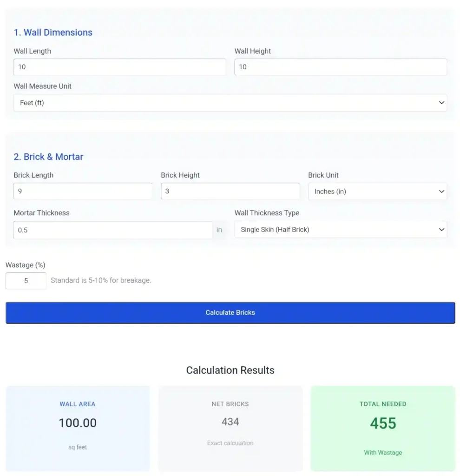
Task: Click the 'in' unit label beside Mortar Thickness
Action: click(219, 230)
